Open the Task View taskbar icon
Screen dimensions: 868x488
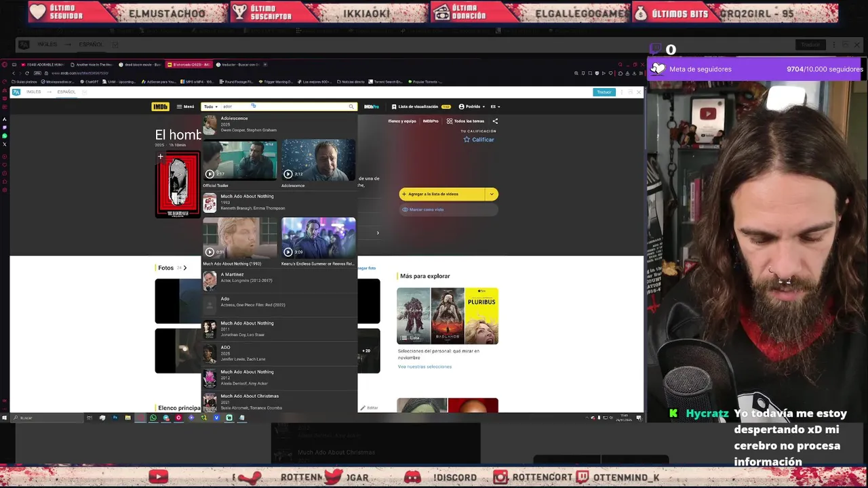point(90,418)
